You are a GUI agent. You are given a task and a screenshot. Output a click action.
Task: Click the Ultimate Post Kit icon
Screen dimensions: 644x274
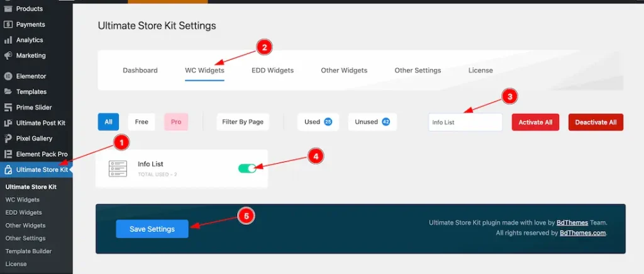click(8, 123)
